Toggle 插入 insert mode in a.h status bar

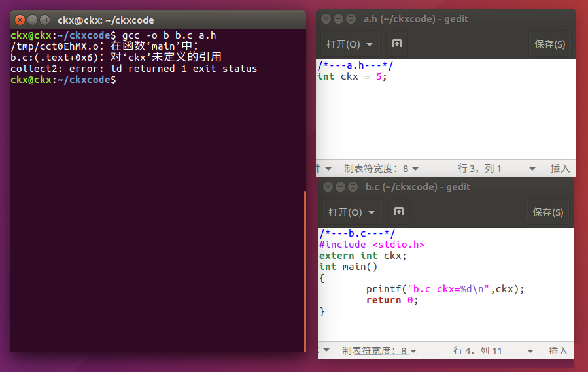pyautogui.click(x=560, y=169)
